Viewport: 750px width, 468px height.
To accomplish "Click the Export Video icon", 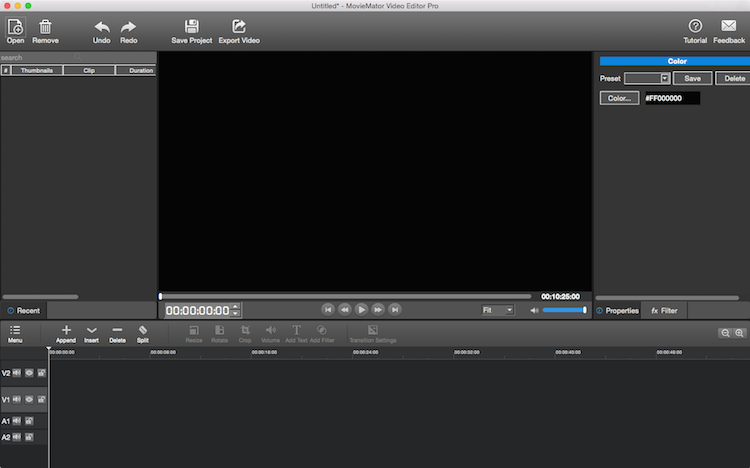I will pyautogui.click(x=239, y=27).
